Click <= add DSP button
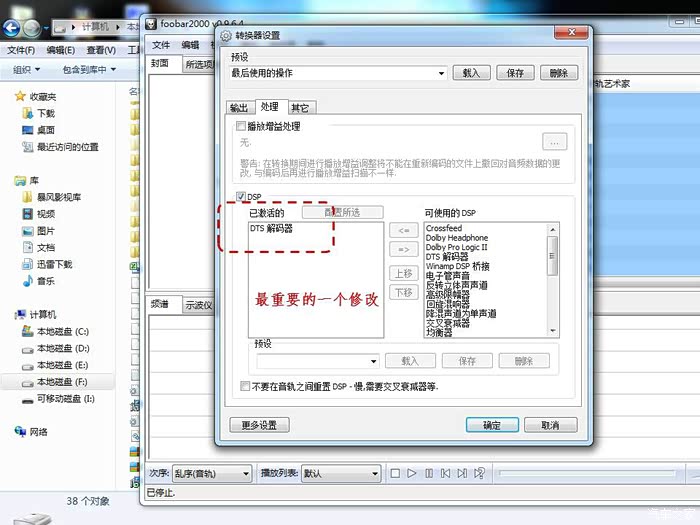Image resolution: width=700 pixels, height=525 pixels. (404, 230)
